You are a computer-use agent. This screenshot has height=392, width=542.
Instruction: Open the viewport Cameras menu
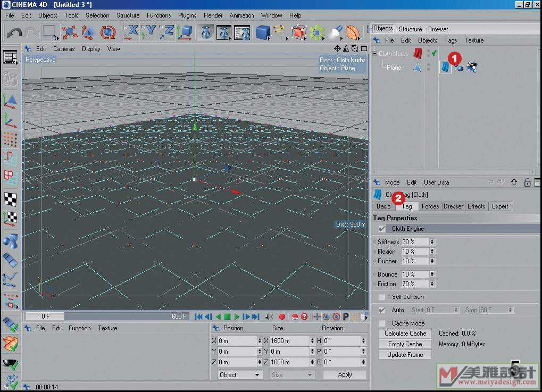pyautogui.click(x=64, y=49)
